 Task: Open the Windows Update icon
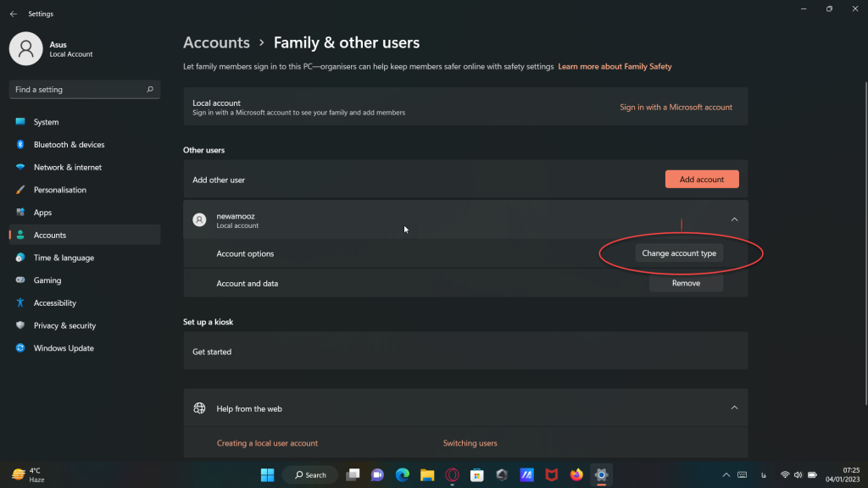(20, 348)
